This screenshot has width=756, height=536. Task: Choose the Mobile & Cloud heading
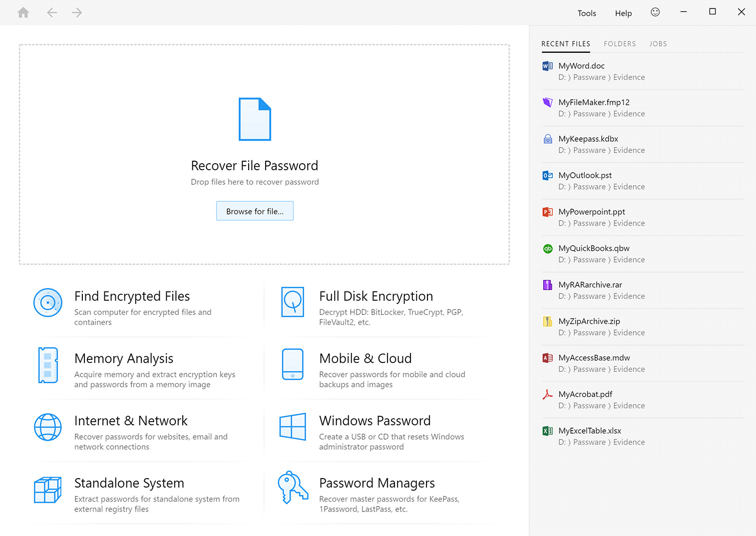click(x=365, y=359)
